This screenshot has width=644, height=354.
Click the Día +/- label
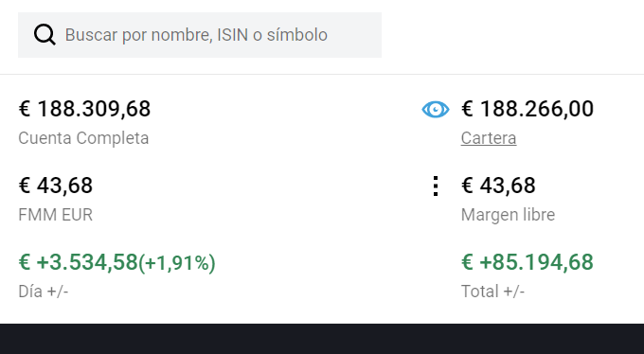tap(44, 292)
